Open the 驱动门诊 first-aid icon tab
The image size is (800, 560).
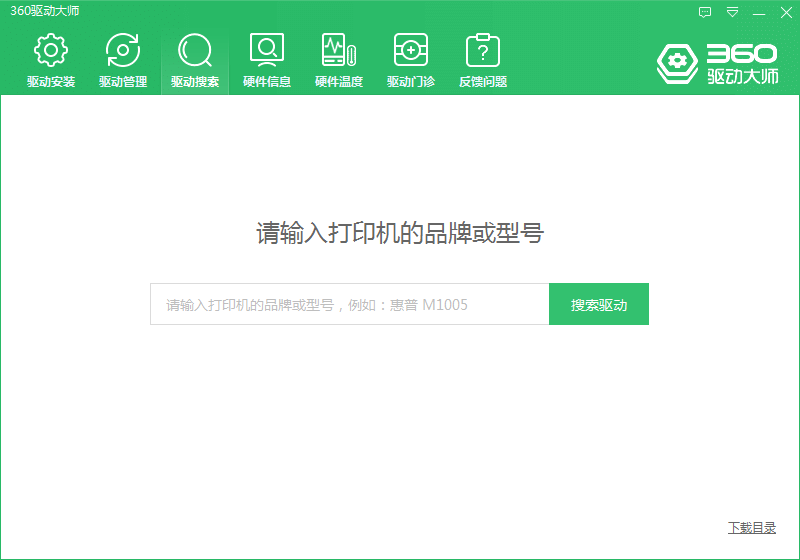(x=411, y=60)
